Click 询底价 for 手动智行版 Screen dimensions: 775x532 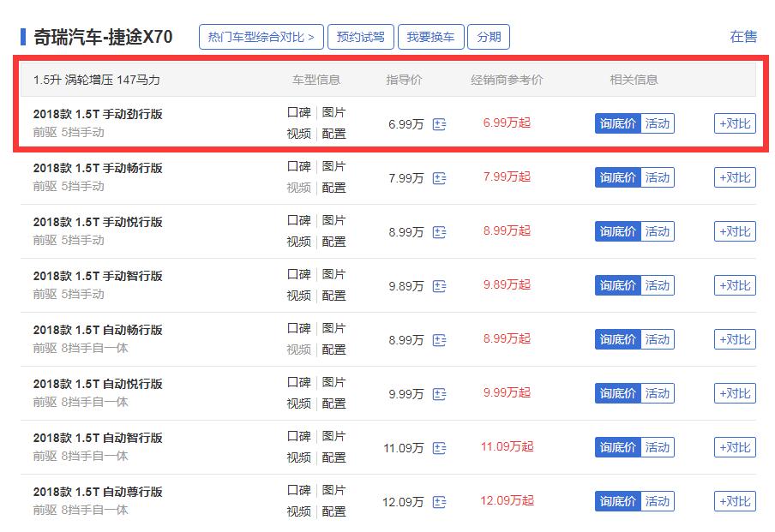[x=618, y=285]
